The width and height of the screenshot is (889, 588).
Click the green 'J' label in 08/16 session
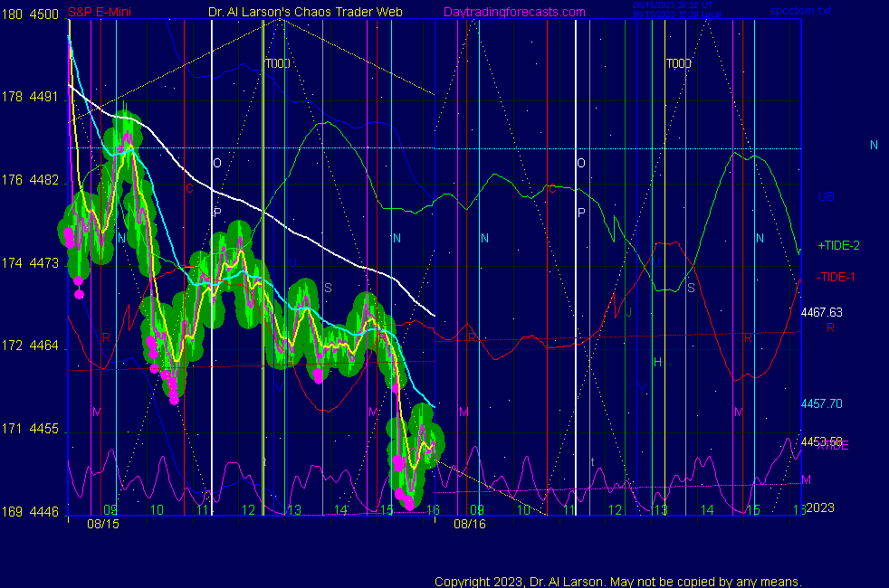(x=628, y=313)
